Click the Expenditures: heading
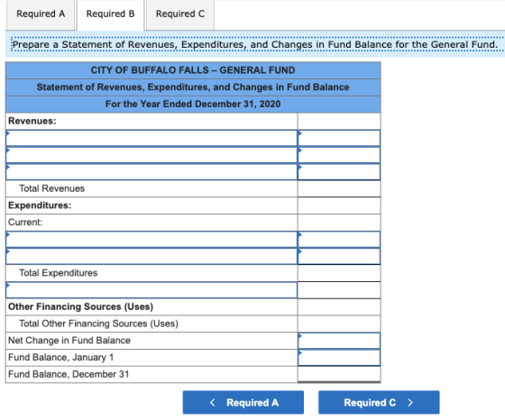The height and width of the screenshot is (420, 505). click(x=40, y=205)
